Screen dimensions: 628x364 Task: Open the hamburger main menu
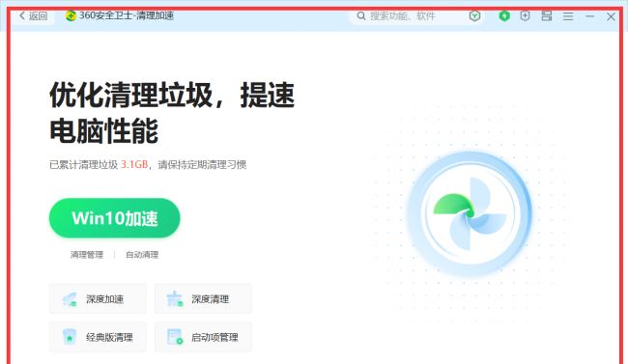pos(568,16)
